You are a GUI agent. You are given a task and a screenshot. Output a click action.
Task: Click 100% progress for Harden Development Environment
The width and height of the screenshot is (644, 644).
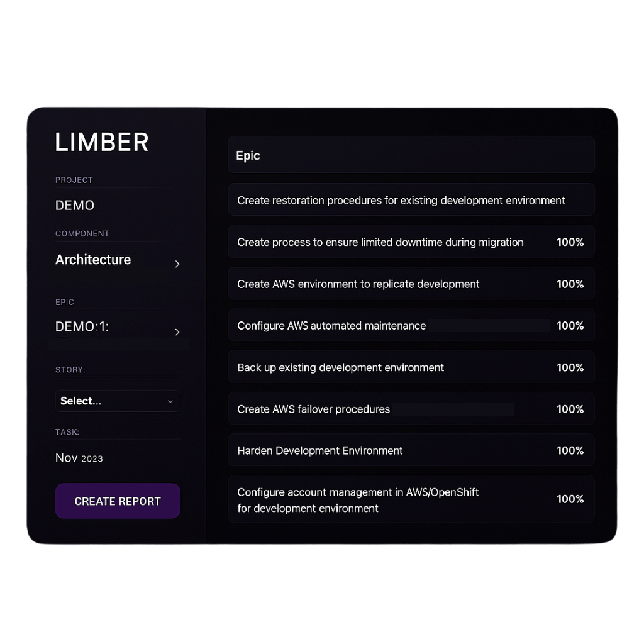coord(570,451)
